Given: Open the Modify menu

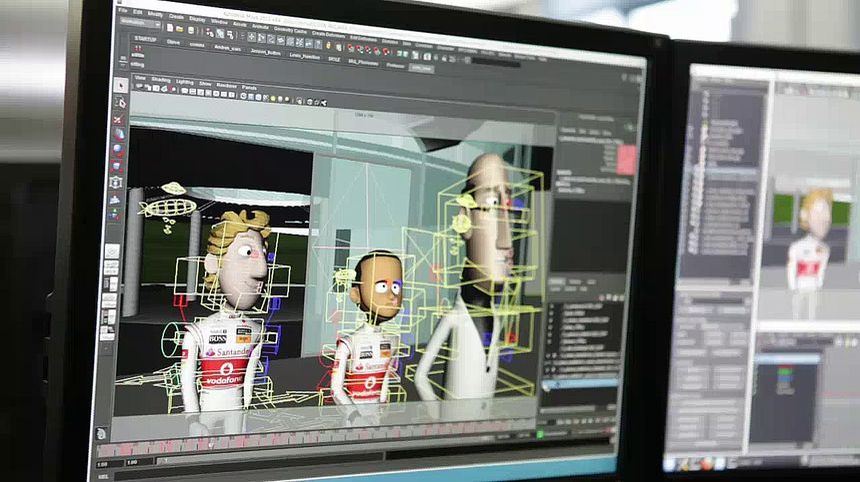Looking at the screenshot, I should click(155, 14).
